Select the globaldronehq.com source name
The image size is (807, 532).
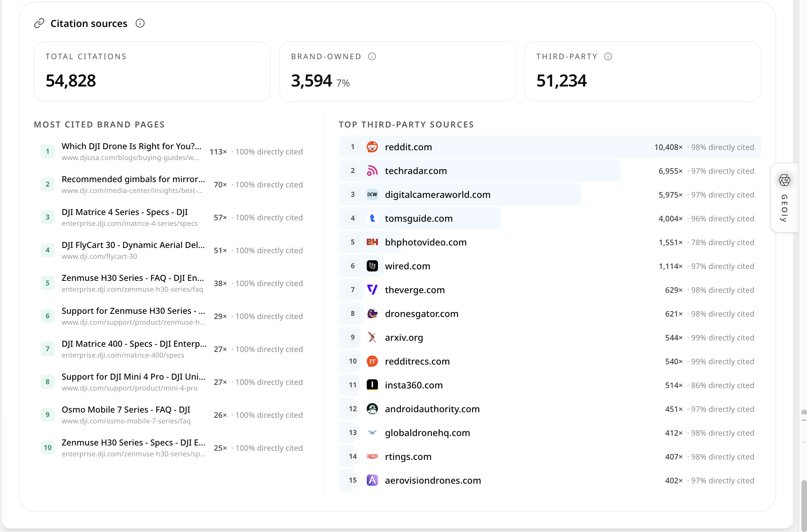[427, 433]
